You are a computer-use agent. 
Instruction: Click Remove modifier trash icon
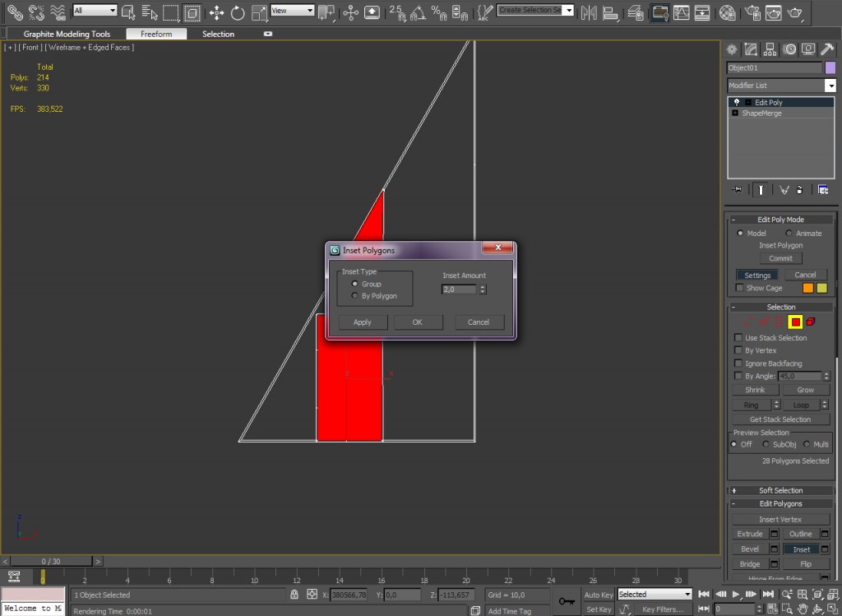click(799, 190)
